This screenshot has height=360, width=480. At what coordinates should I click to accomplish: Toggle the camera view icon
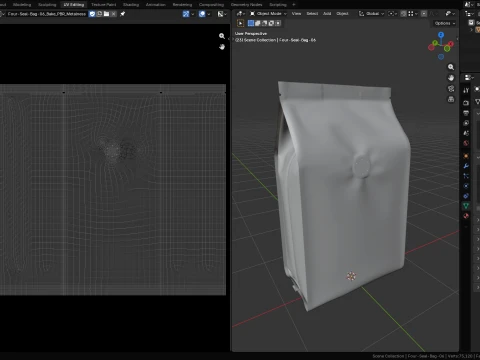click(x=451, y=89)
